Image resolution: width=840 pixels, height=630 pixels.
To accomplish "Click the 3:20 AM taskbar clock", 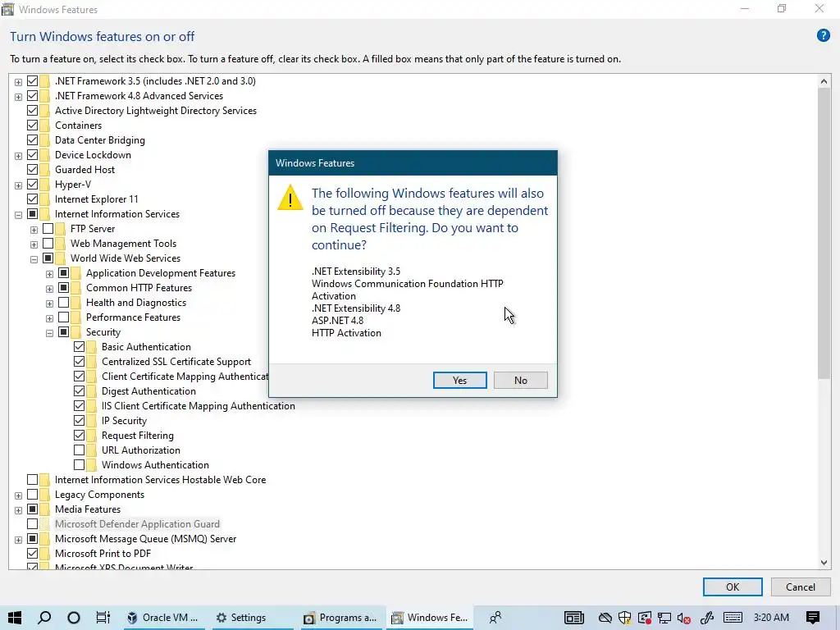I will (x=771, y=618).
